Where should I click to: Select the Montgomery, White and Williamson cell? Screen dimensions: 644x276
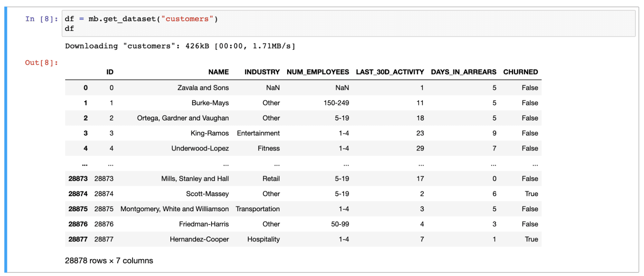point(174,209)
